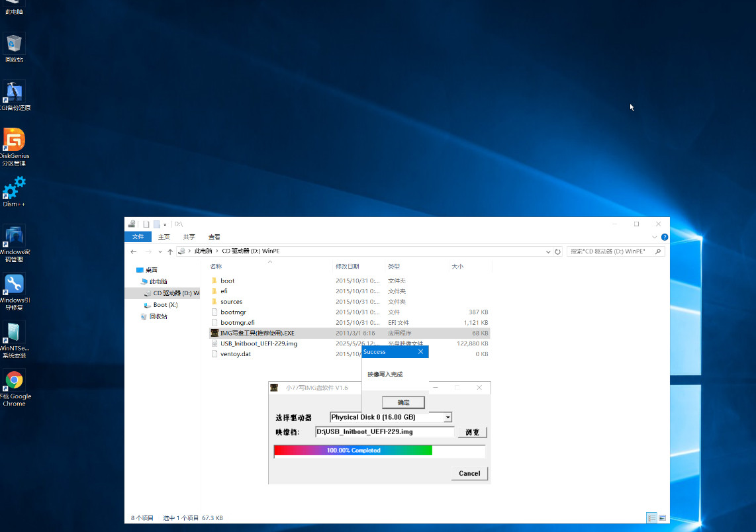Click the 名称 column header
This screenshot has width=756, height=532.
[216, 267]
